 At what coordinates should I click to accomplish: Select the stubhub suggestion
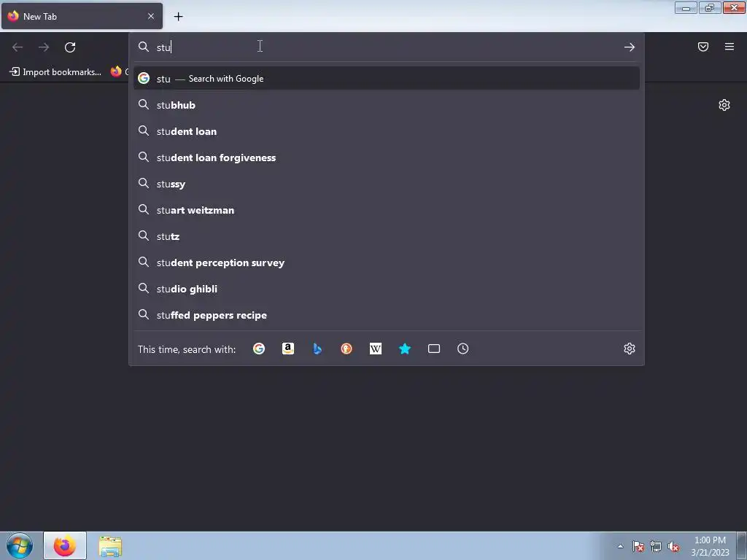coord(387,105)
